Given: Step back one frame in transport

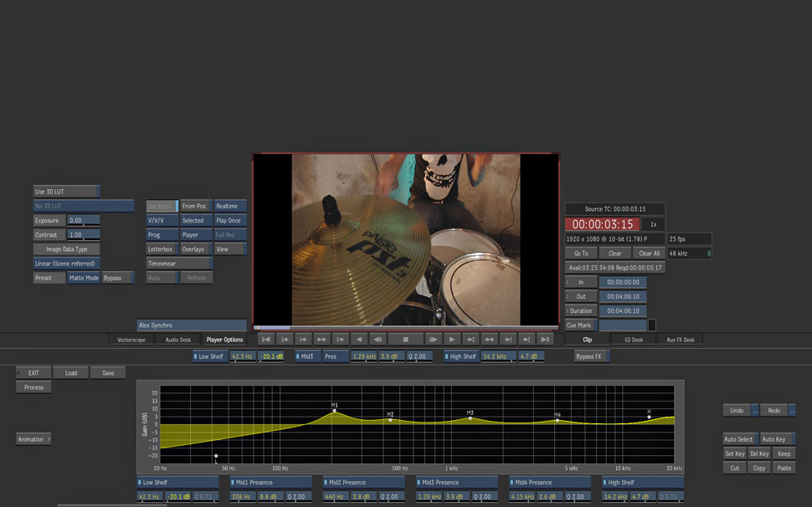Looking at the screenshot, I should coord(378,340).
